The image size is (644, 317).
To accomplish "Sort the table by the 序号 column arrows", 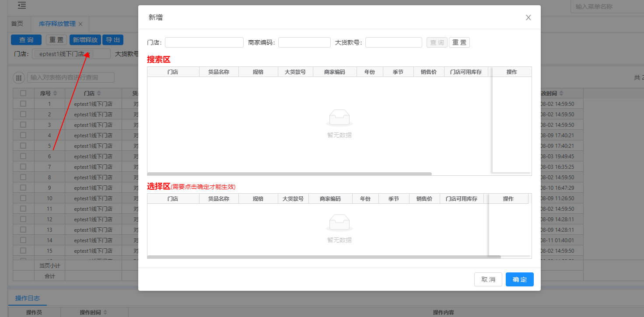I will 55,94.
